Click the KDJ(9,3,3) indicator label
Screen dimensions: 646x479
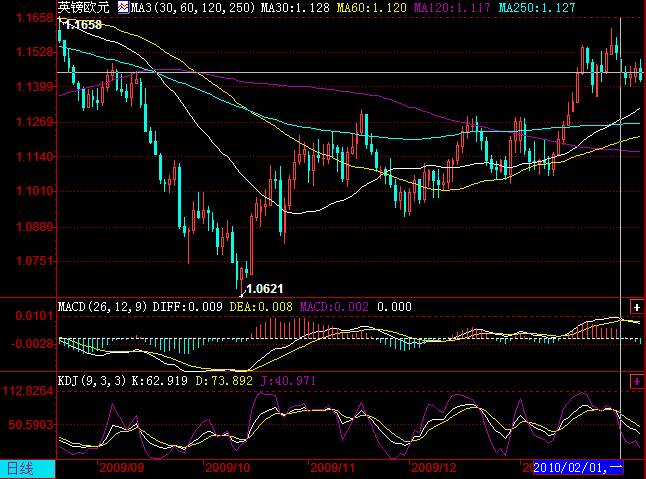pos(92,381)
